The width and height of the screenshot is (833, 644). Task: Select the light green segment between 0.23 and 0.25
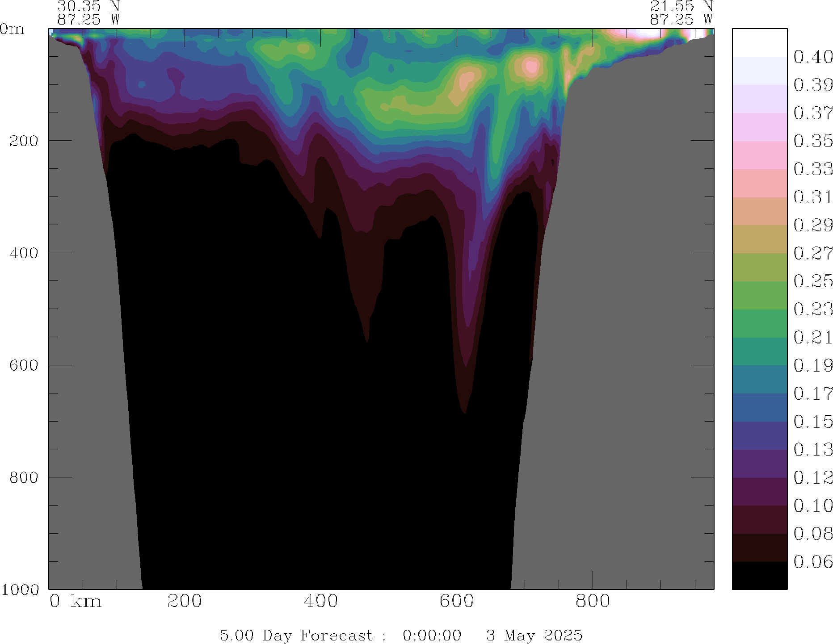click(x=760, y=295)
